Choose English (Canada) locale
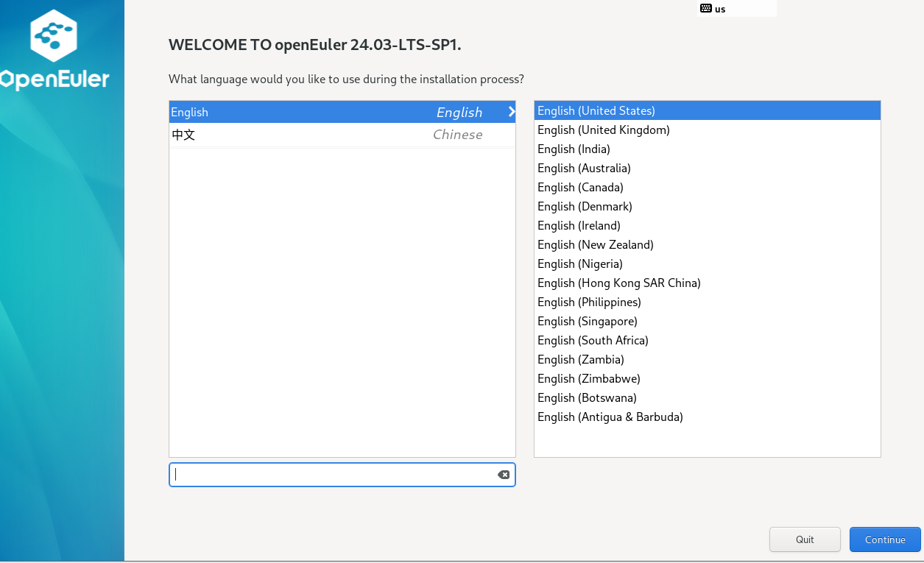 point(707,187)
